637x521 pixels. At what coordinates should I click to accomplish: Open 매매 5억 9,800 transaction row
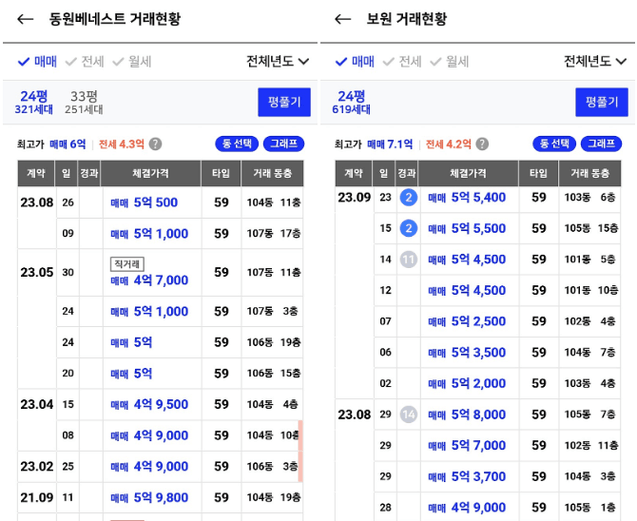148,497
